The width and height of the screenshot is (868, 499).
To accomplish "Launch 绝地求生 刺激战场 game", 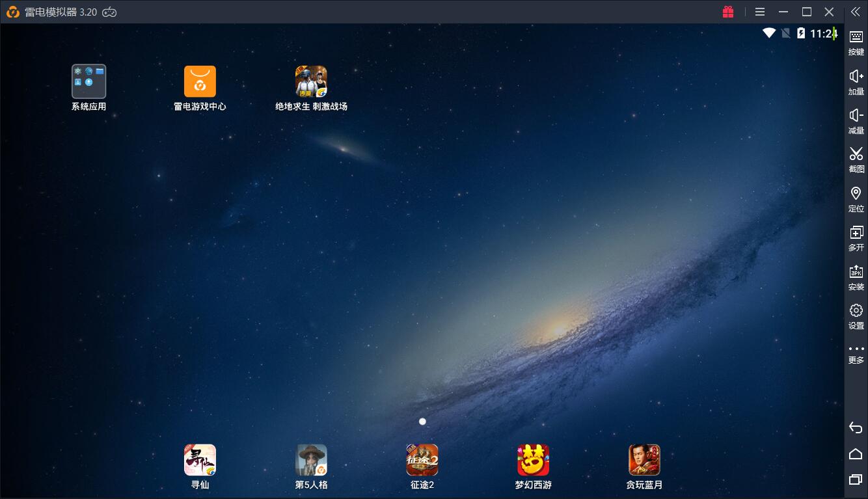I will (x=311, y=81).
